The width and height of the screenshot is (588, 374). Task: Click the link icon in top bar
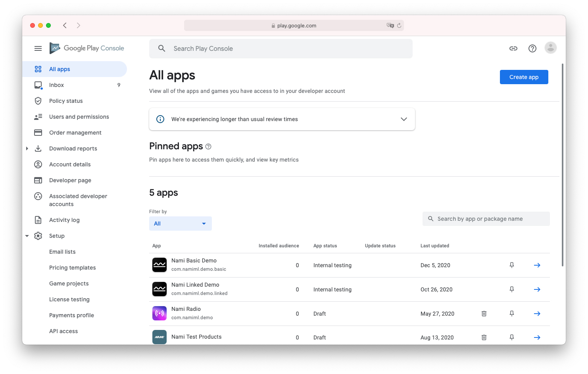pyautogui.click(x=513, y=48)
